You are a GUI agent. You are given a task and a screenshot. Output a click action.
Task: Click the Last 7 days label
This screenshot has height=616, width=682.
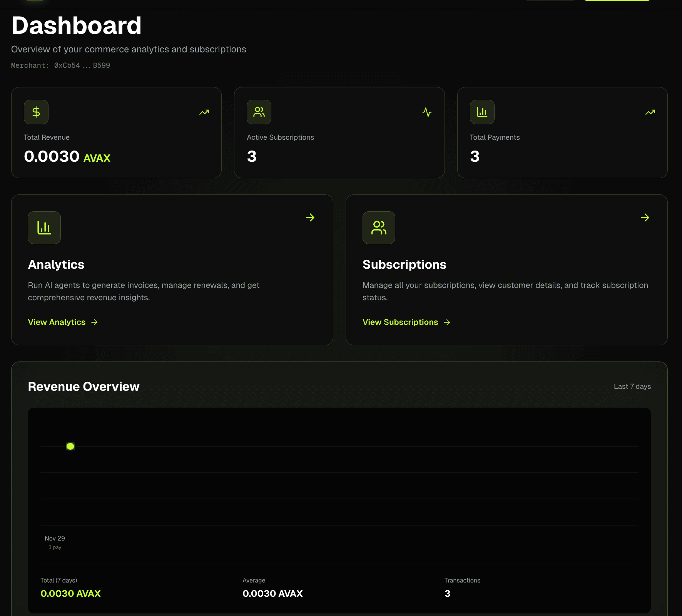coord(632,387)
